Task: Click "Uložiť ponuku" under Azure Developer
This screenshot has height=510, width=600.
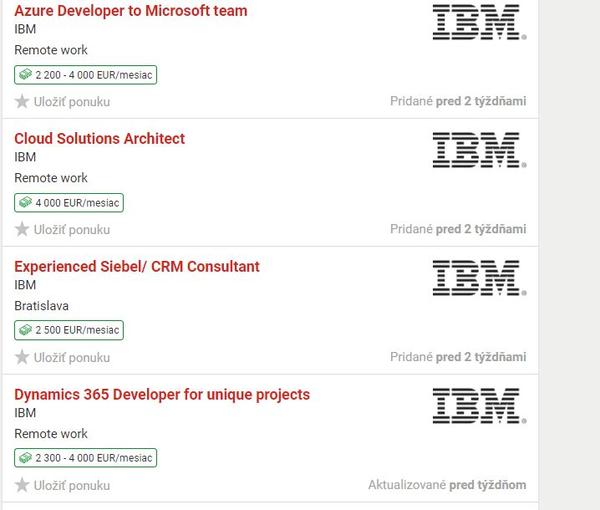Action: point(72,101)
